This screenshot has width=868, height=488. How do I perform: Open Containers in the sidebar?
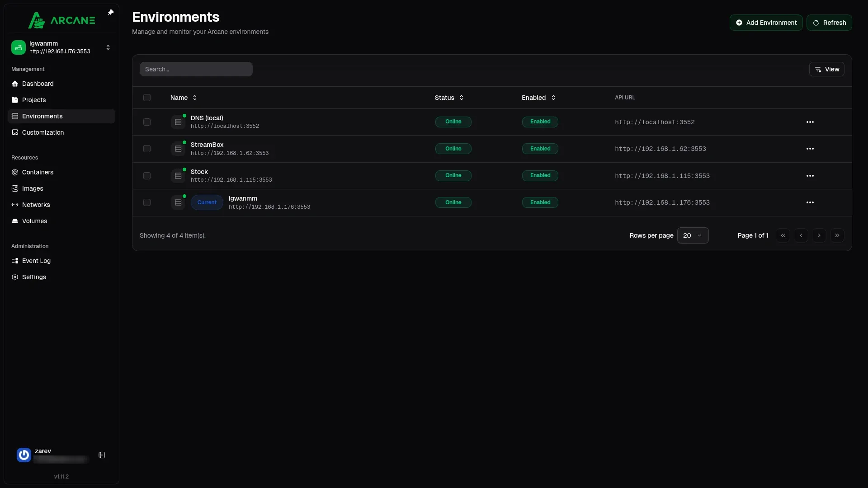(38, 172)
